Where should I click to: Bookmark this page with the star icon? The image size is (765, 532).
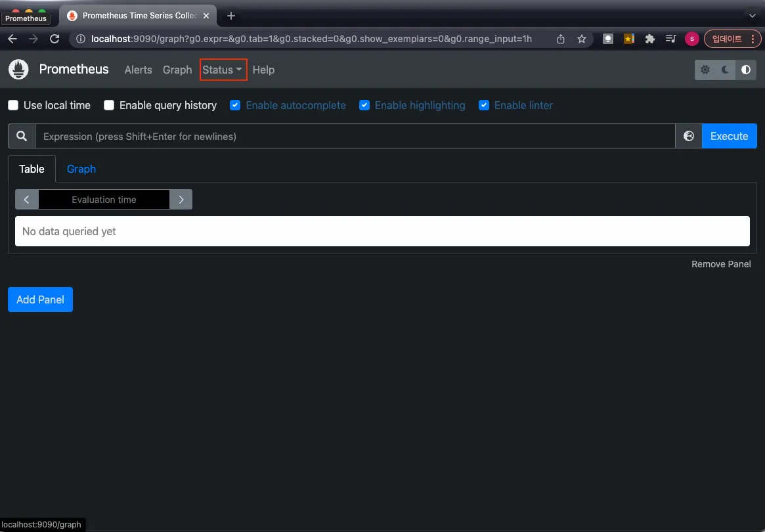tap(582, 39)
